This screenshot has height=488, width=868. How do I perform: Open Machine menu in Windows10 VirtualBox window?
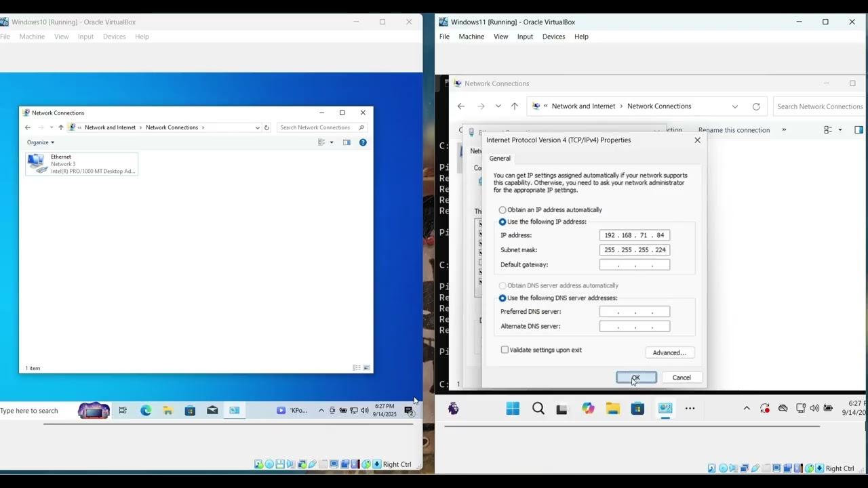[x=32, y=37]
